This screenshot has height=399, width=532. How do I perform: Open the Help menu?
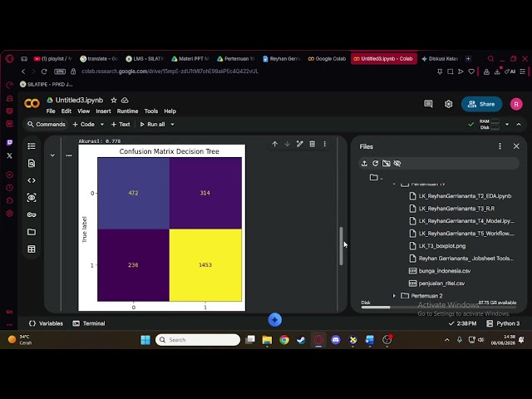(x=170, y=111)
